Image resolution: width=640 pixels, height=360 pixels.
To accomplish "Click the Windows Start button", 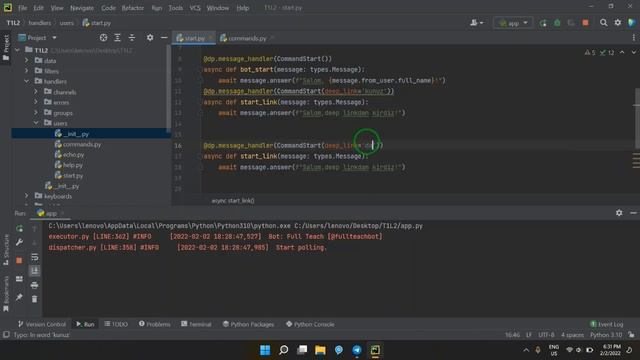I will tap(265, 350).
